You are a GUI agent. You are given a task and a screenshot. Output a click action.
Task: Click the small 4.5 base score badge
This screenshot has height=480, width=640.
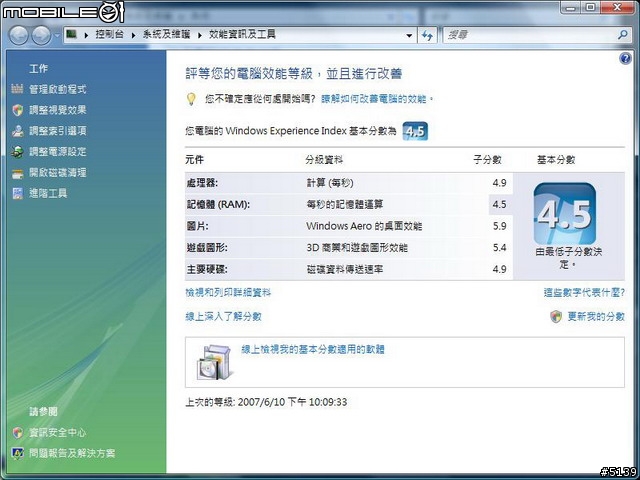pos(415,131)
